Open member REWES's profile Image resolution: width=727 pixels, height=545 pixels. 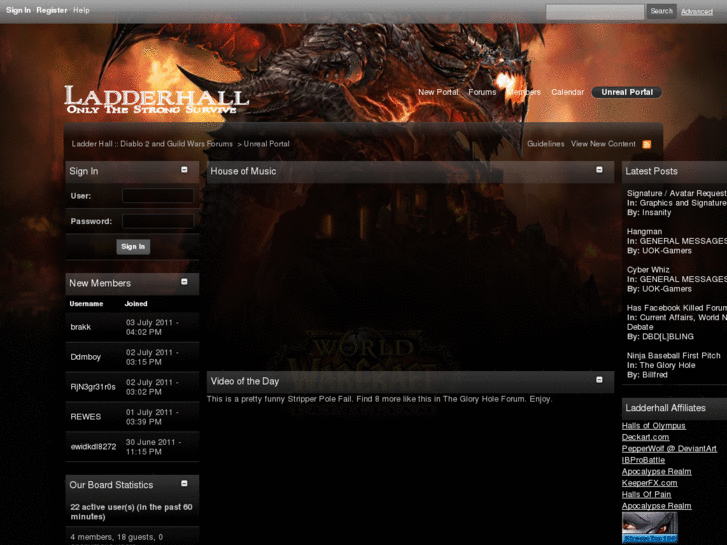(x=86, y=417)
